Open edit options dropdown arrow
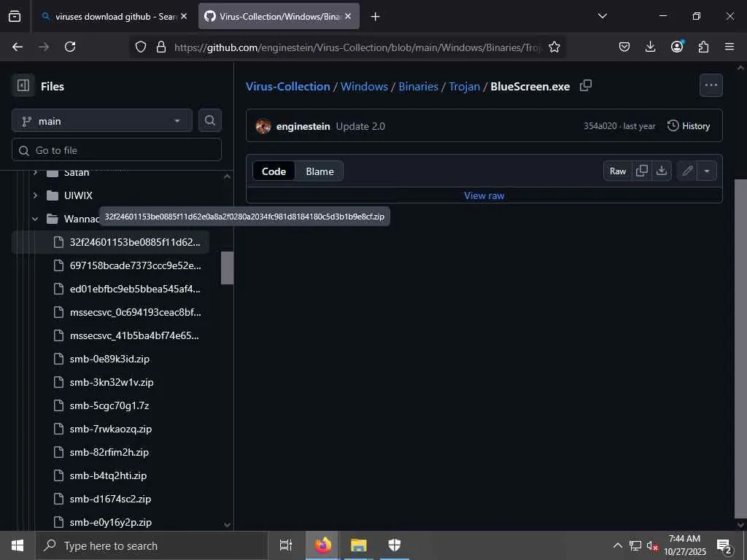 [707, 171]
